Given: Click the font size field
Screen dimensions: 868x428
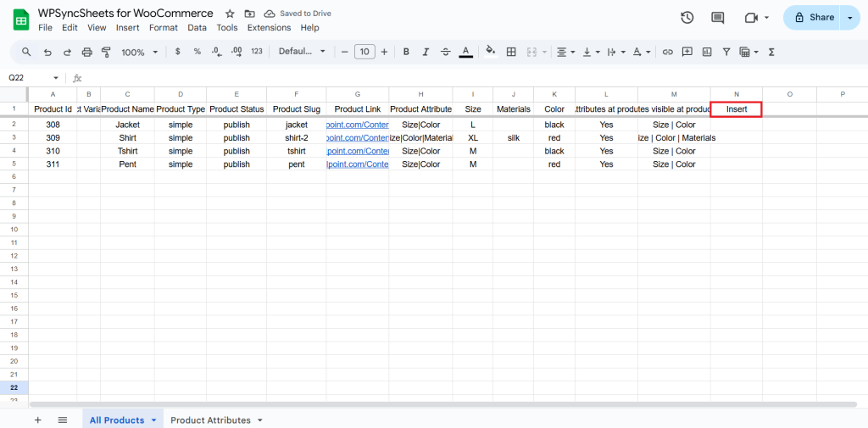Looking at the screenshot, I should pos(364,52).
